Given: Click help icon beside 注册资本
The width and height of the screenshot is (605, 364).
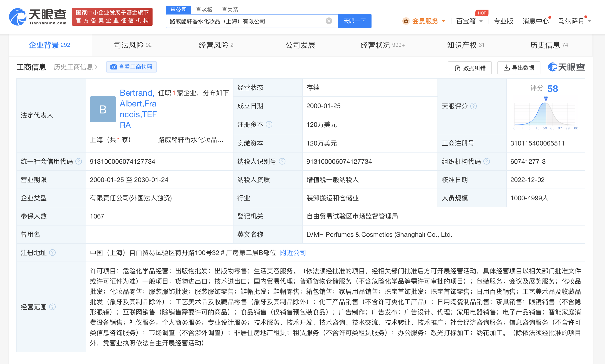Looking at the screenshot, I should pos(269,125).
